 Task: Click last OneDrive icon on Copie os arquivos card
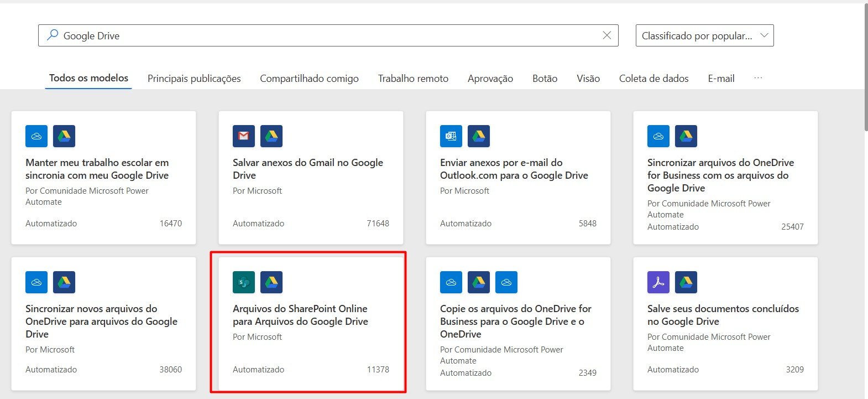pos(506,282)
